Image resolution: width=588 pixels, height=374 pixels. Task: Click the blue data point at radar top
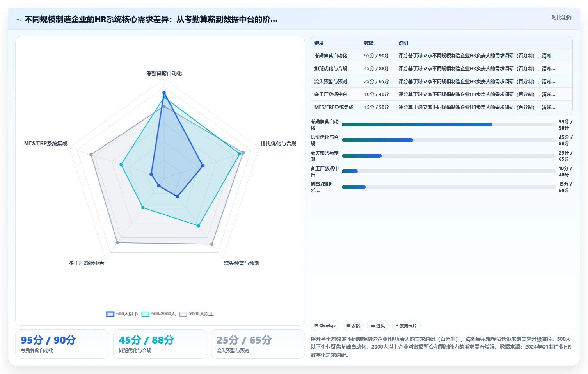(x=164, y=93)
